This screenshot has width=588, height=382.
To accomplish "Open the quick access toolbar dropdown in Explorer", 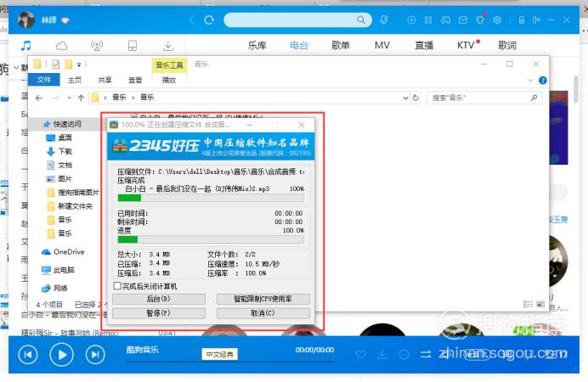I will click(79, 65).
